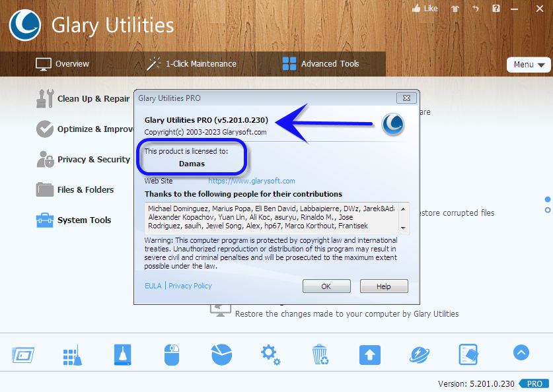Screen dimensions: 553x392
Task: Click the Help button in dialog
Action: (384, 286)
